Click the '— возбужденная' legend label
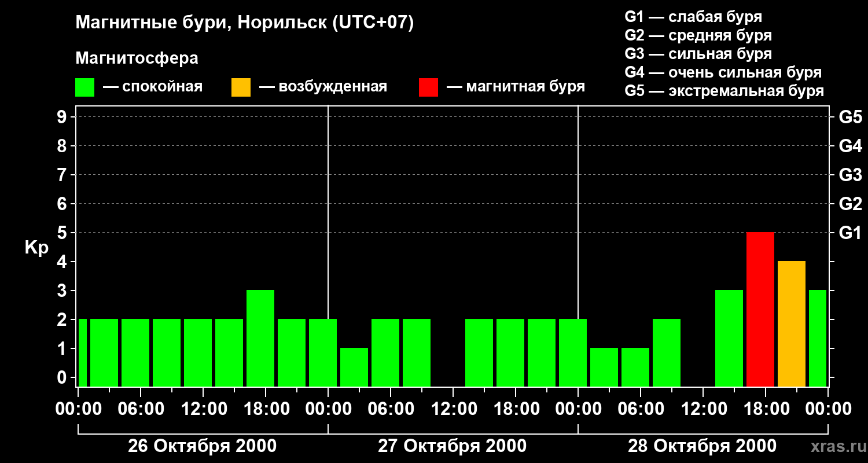Viewport: 868px width, 463px height. (x=323, y=87)
